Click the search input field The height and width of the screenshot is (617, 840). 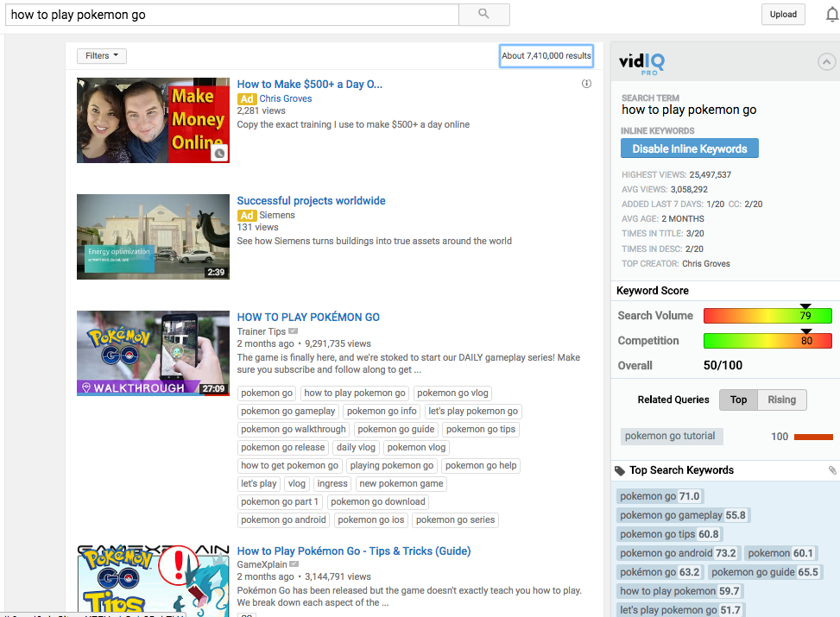click(232, 15)
